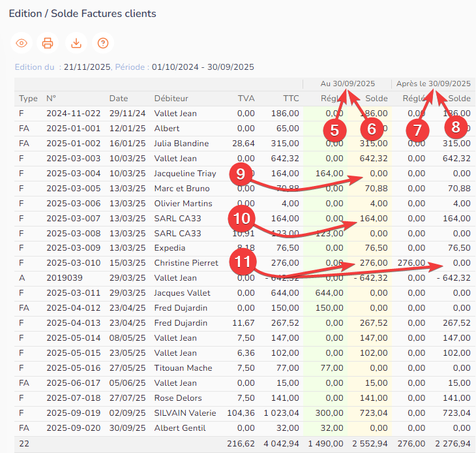476x453 pixels.
Task: Click the Type column header
Action: [28, 99]
